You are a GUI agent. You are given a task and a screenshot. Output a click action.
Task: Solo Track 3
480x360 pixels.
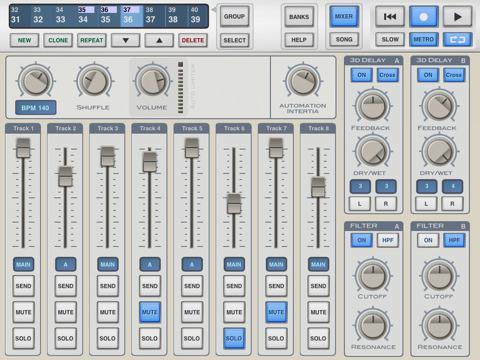click(x=108, y=338)
